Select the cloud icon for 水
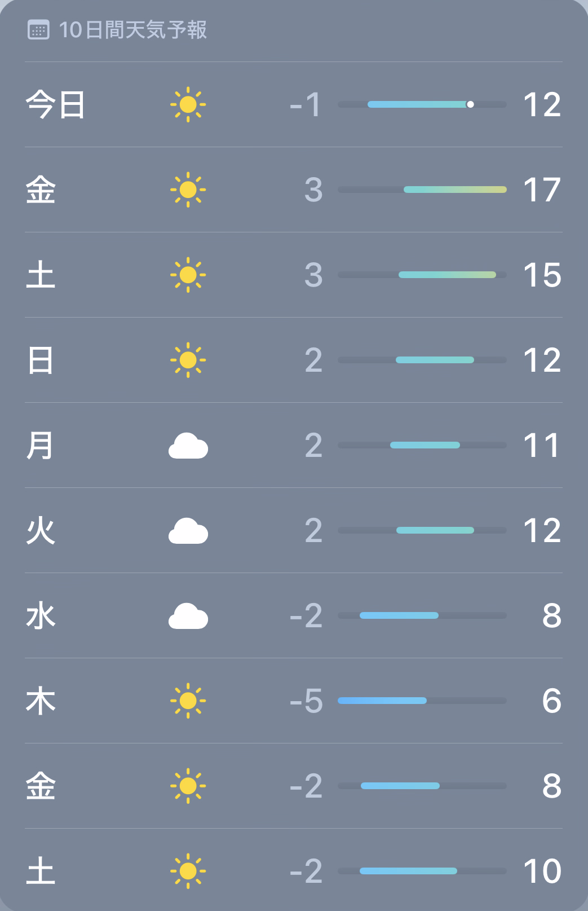This screenshot has height=911, width=588. tap(188, 616)
